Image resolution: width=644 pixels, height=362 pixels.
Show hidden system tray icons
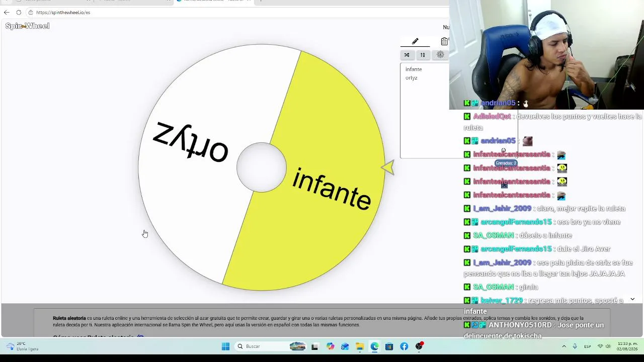pyautogui.click(x=564, y=346)
